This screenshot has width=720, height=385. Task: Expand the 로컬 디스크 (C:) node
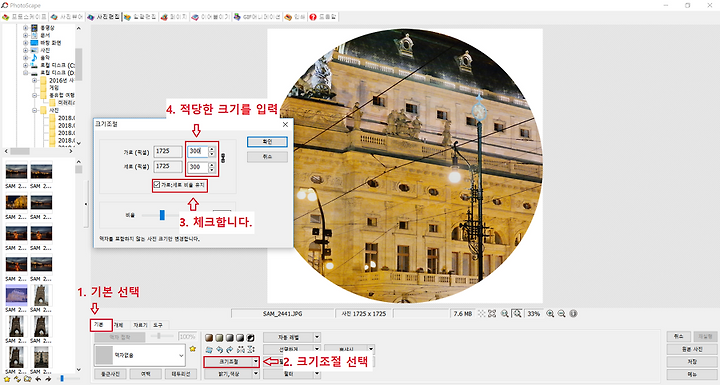click(x=26, y=65)
